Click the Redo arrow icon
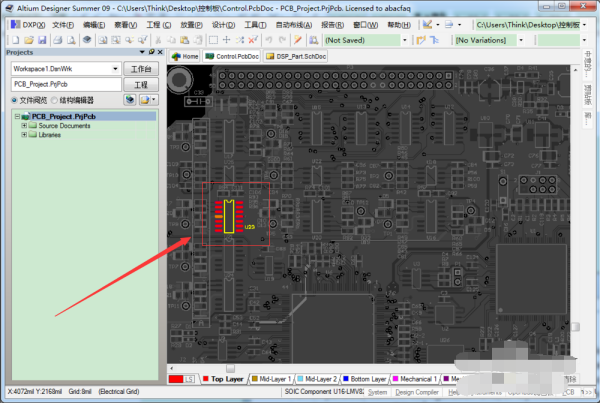 282,40
